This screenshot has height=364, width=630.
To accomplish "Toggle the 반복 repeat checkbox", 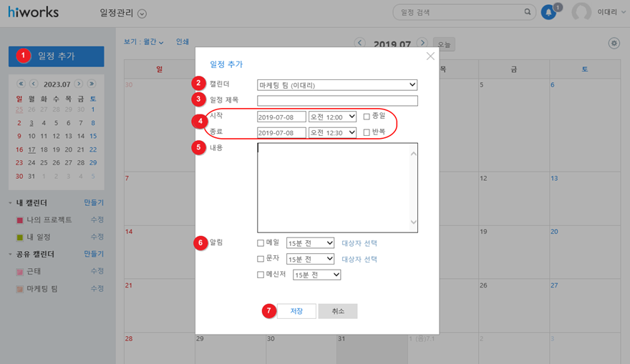I will point(367,132).
